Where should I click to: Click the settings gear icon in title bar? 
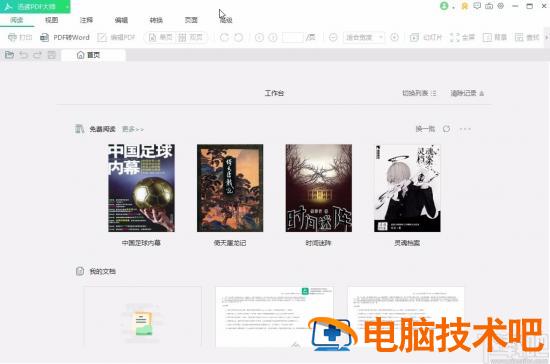pos(501,6)
